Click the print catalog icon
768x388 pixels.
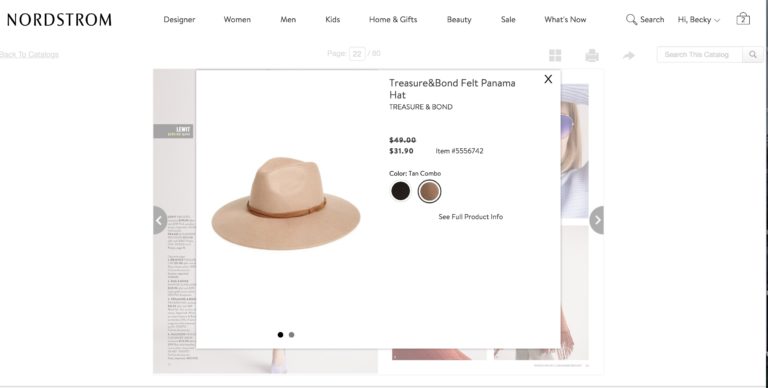[x=592, y=55]
